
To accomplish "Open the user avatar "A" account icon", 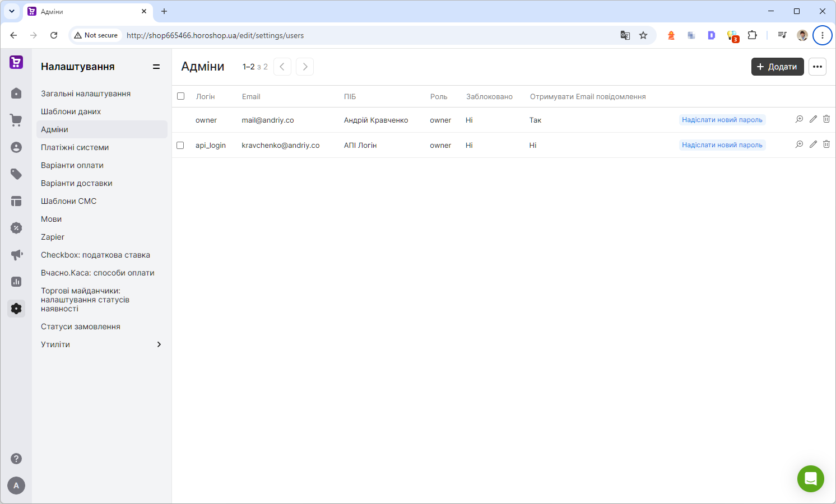I will [x=16, y=486].
